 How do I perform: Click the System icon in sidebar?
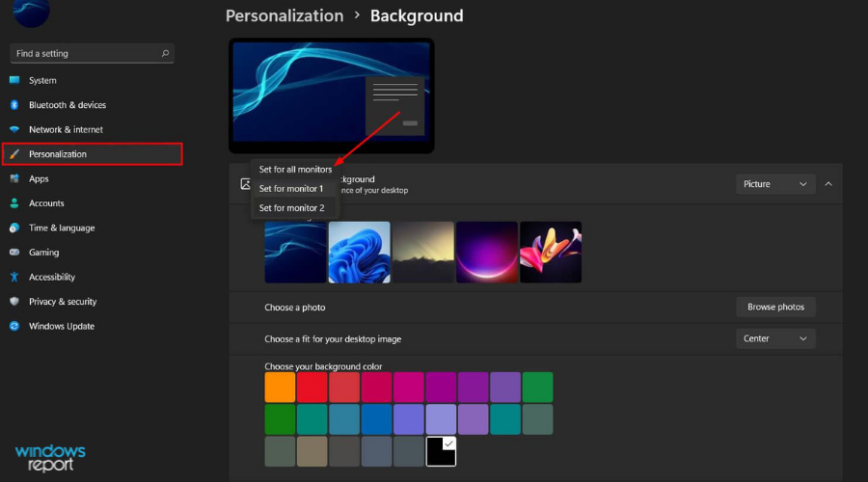pos(14,80)
